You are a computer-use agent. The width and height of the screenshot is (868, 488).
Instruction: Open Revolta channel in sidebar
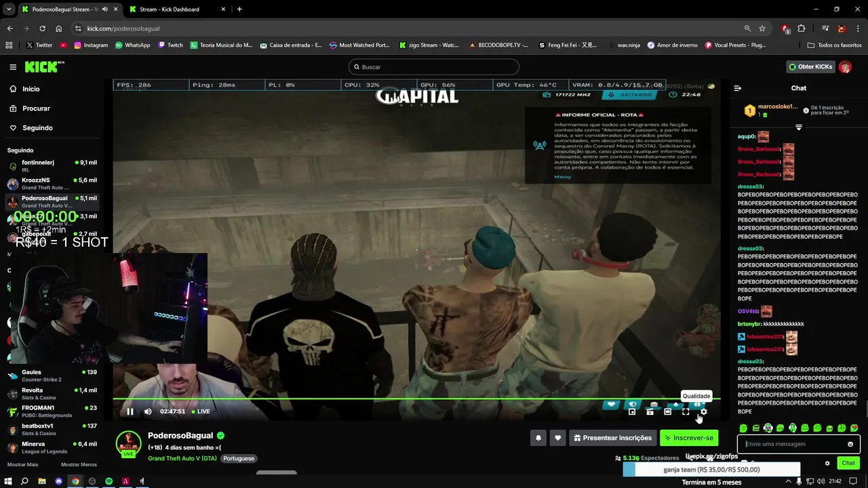point(52,394)
